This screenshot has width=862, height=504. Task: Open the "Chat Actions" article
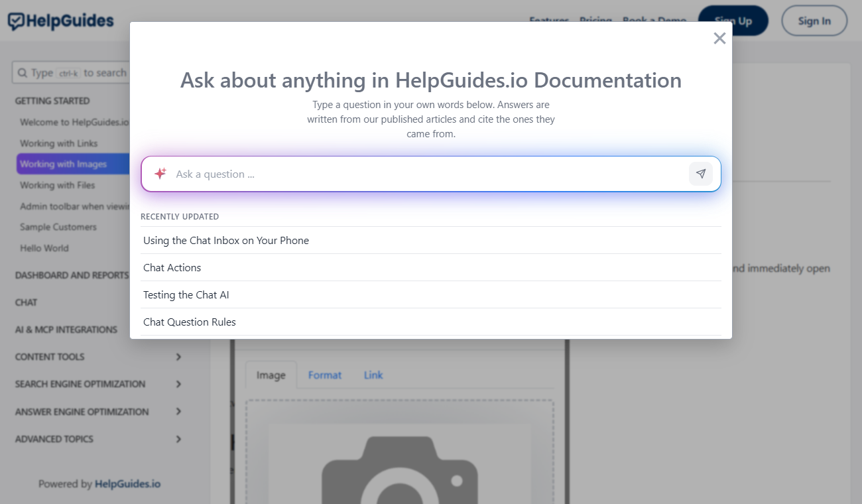(431, 267)
